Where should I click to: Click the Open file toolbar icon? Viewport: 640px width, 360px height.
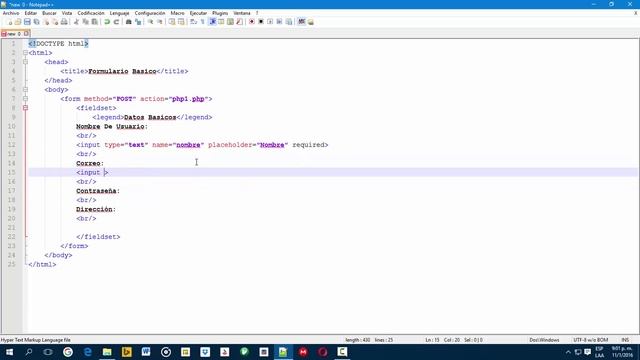tap(18, 22)
